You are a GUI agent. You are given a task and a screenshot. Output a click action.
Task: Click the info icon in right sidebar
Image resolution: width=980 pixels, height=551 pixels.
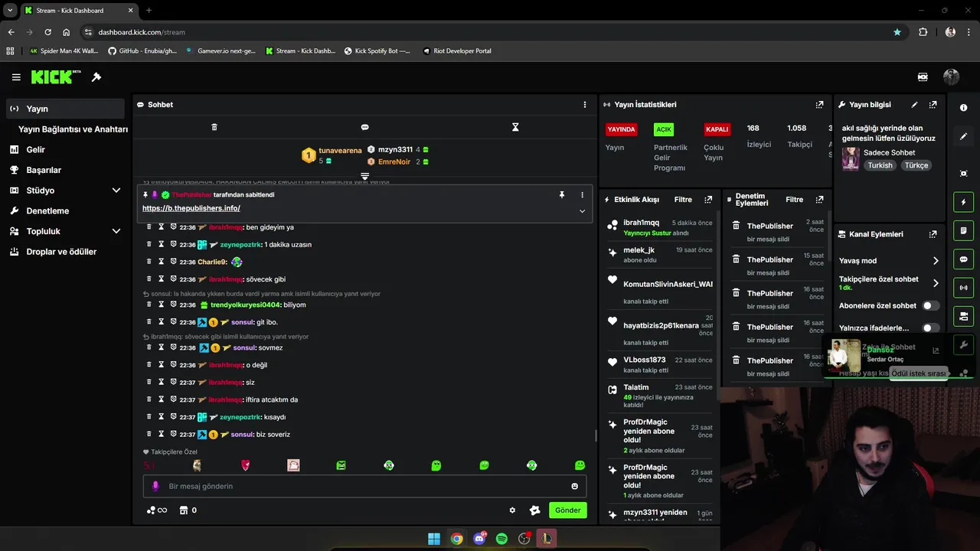pos(963,108)
